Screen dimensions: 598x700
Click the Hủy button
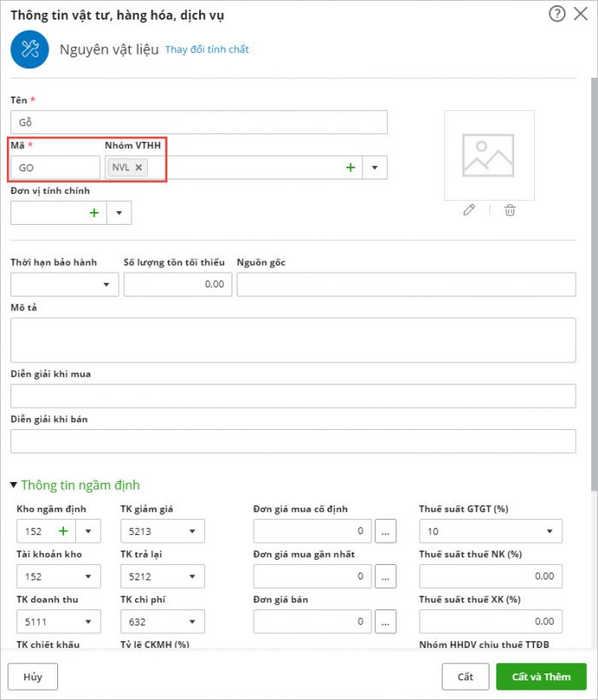pyautogui.click(x=32, y=676)
